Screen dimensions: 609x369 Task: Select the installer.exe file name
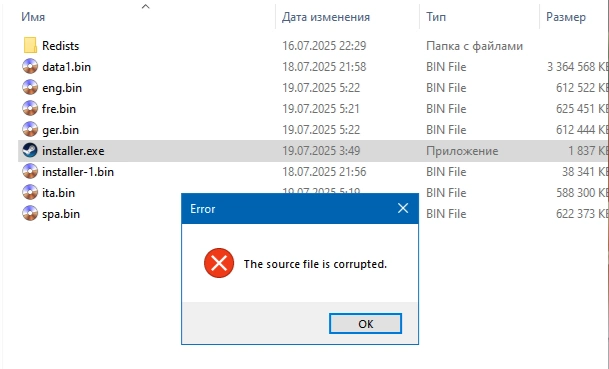73,151
